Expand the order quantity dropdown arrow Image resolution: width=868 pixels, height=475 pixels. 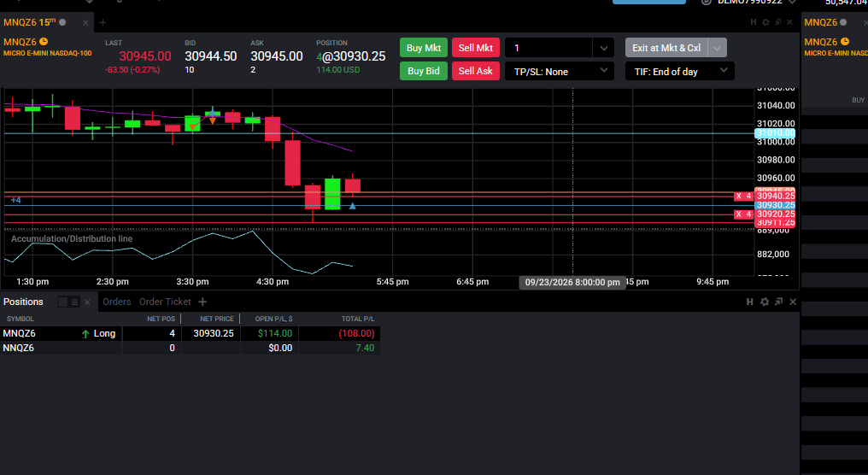click(603, 48)
